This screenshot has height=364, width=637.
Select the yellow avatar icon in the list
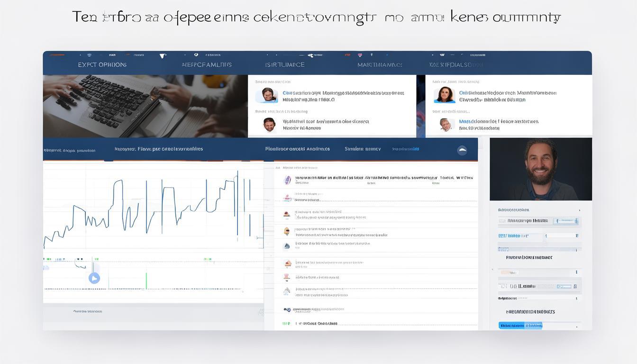tap(287, 231)
